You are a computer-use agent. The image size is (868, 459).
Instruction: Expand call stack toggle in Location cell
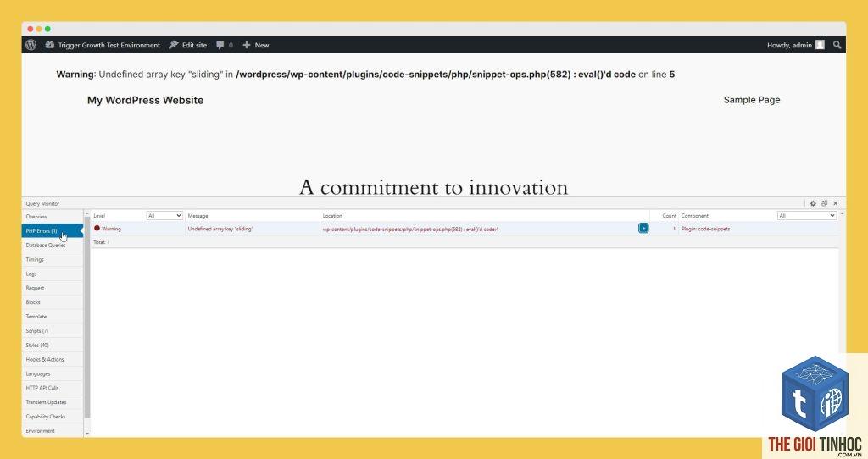643,229
